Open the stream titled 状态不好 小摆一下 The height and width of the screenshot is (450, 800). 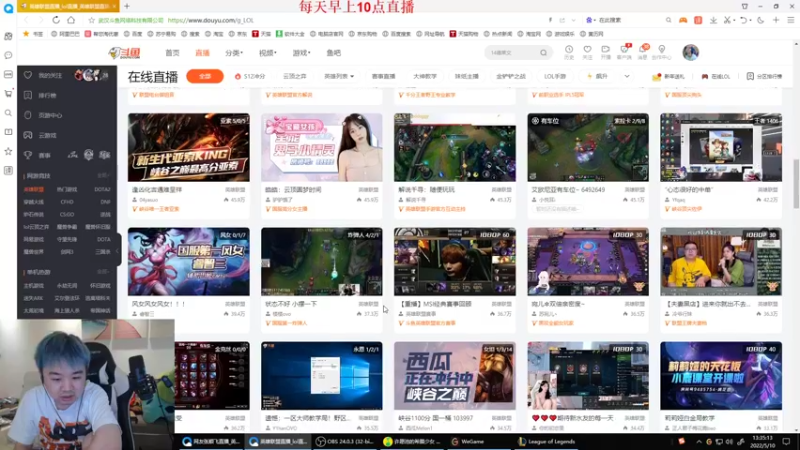click(291, 304)
